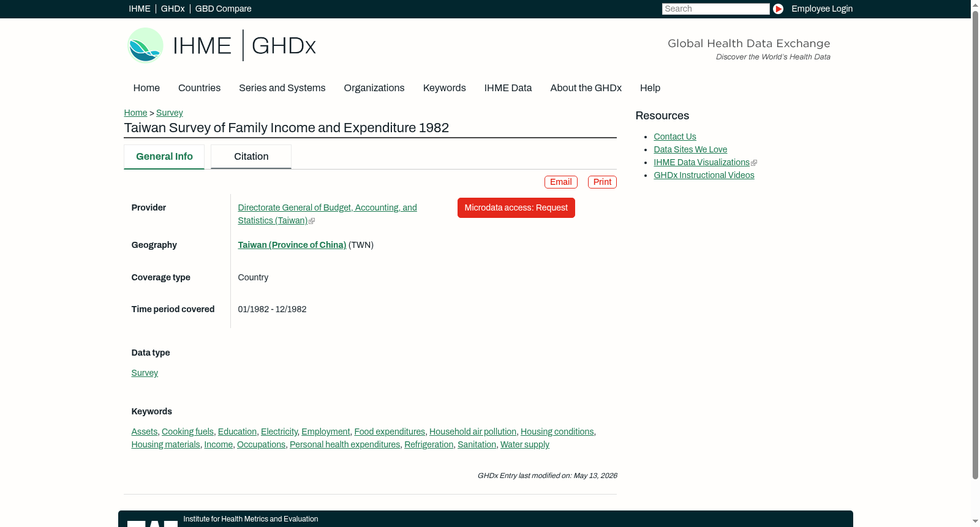The height and width of the screenshot is (527, 980).
Task: Open the Water supply keyword
Action: coord(525,444)
